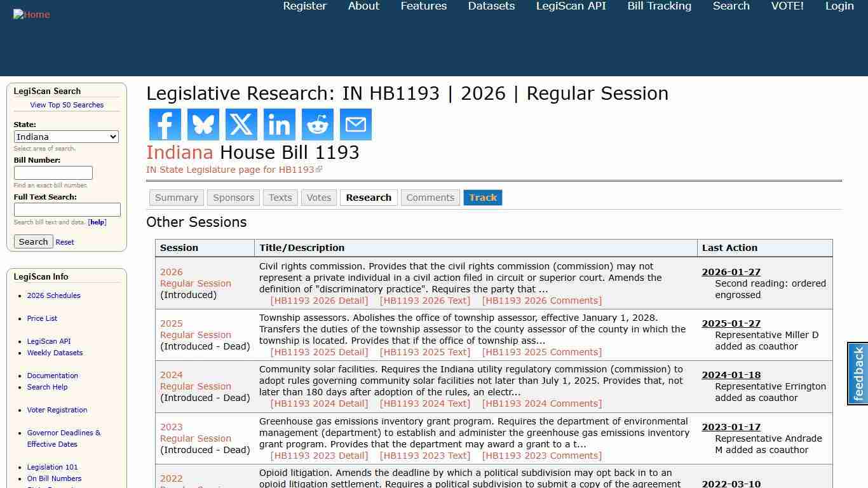868x488 pixels.
Task: Share the bill on Reddit
Action: (x=317, y=124)
